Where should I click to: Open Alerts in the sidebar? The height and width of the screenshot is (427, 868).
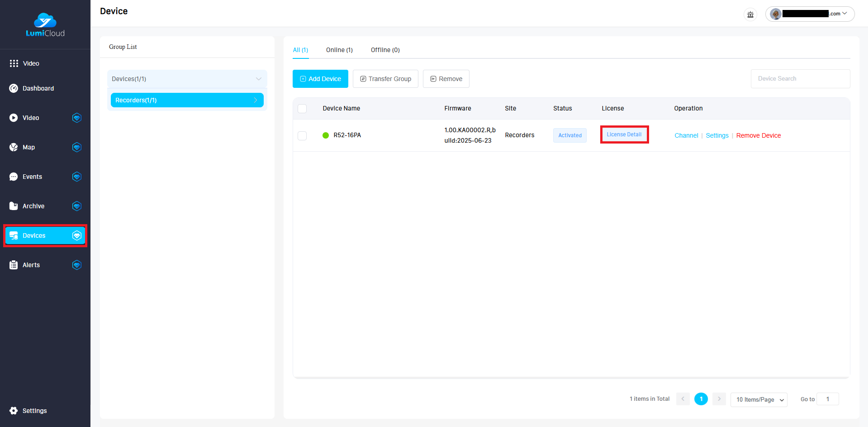(x=31, y=265)
